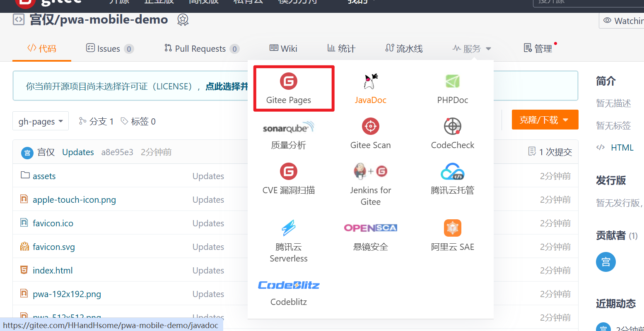This screenshot has width=644, height=331.
Task: Open the CodeCheck service icon
Action: [x=452, y=127]
